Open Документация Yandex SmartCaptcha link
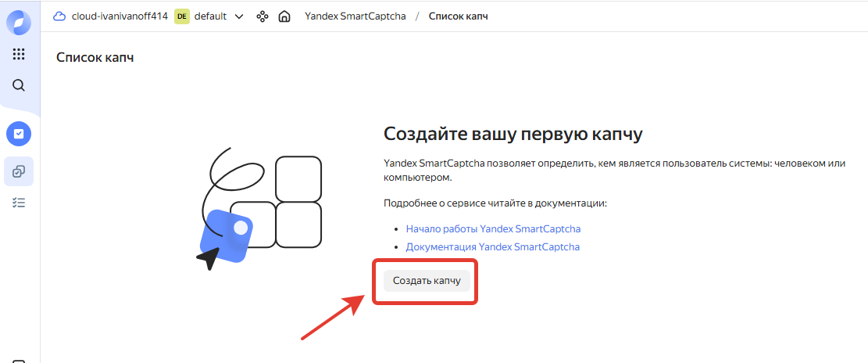This screenshot has height=363, width=868. [492, 246]
